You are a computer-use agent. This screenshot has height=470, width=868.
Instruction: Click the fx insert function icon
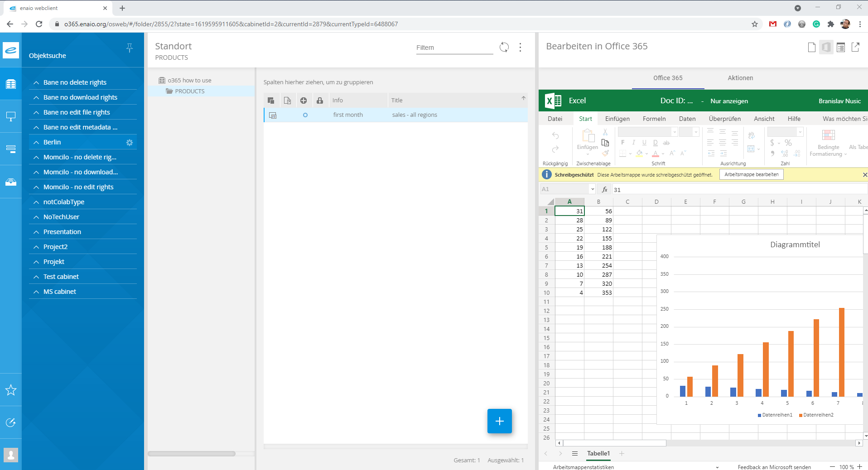point(605,189)
